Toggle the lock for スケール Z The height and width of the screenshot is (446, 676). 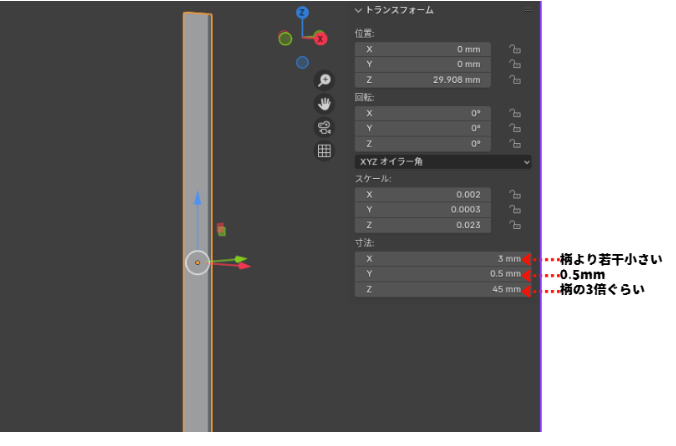click(x=515, y=225)
